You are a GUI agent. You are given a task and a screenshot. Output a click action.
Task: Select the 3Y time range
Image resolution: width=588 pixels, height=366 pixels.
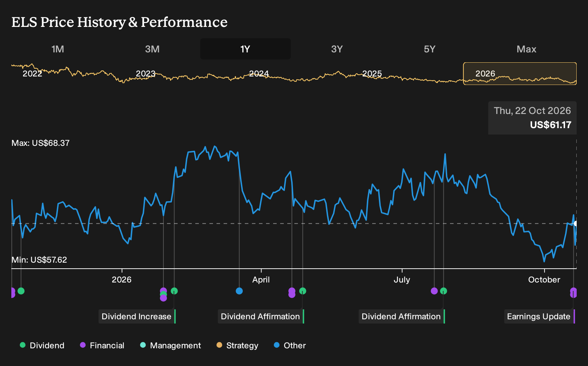[337, 49]
